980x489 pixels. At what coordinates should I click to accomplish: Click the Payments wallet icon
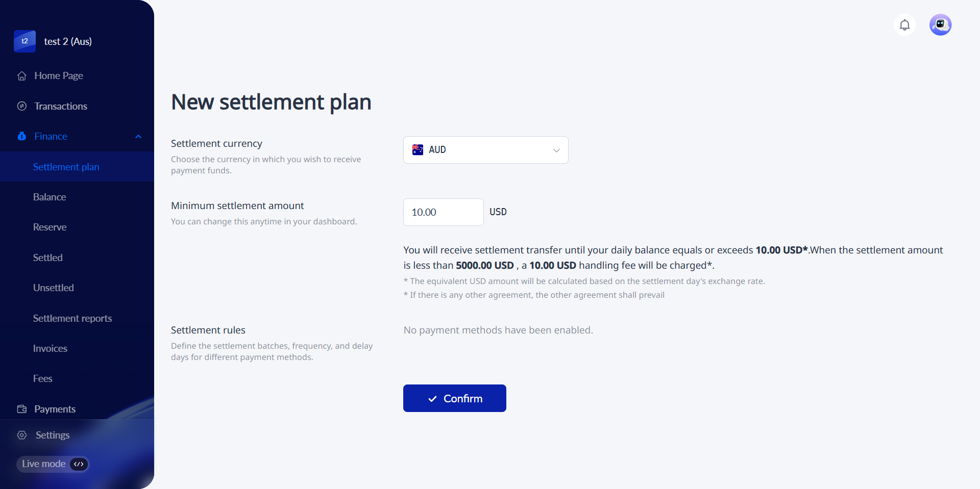pos(22,409)
